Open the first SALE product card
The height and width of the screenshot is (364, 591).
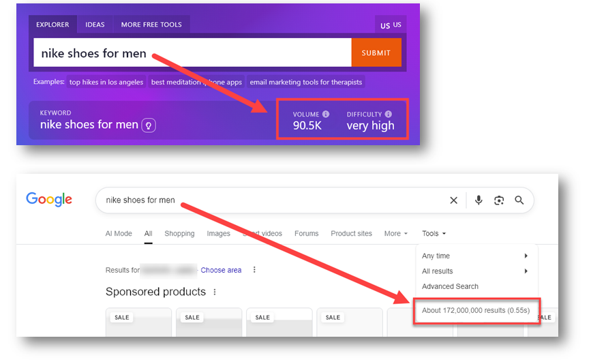[138, 322]
